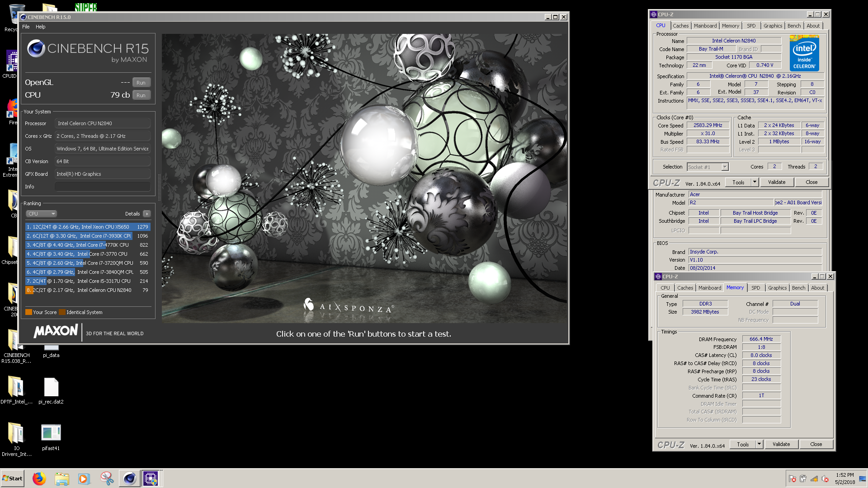Open the About tab in lower CPU-Z
The height and width of the screenshot is (488, 868).
point(817,288)
